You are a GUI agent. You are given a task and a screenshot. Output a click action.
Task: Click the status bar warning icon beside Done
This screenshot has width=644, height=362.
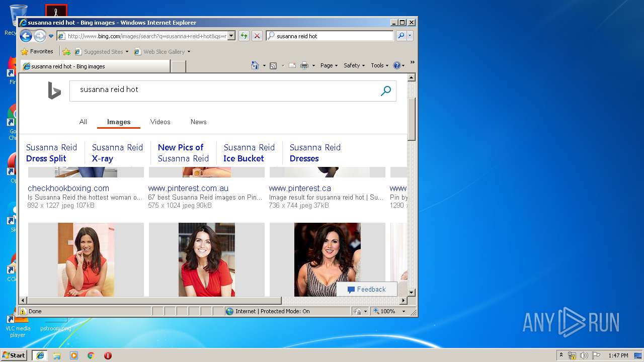pyautogui.click(x=23, y=311)
